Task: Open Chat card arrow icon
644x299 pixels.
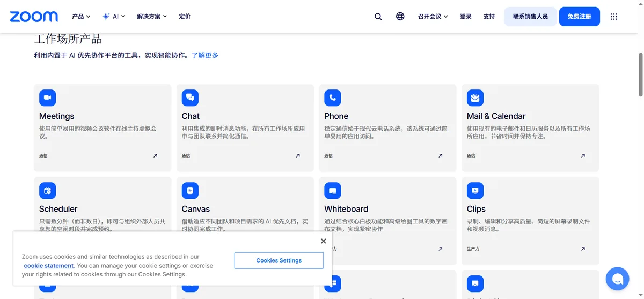Action: point(298,156)
